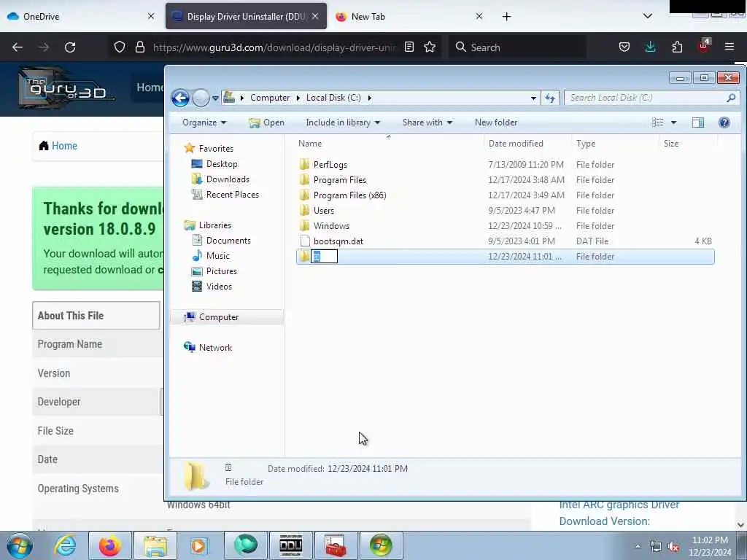Click the DDU taskbar icon
This screenshot has width=747, height=560.
click(291, 545)
